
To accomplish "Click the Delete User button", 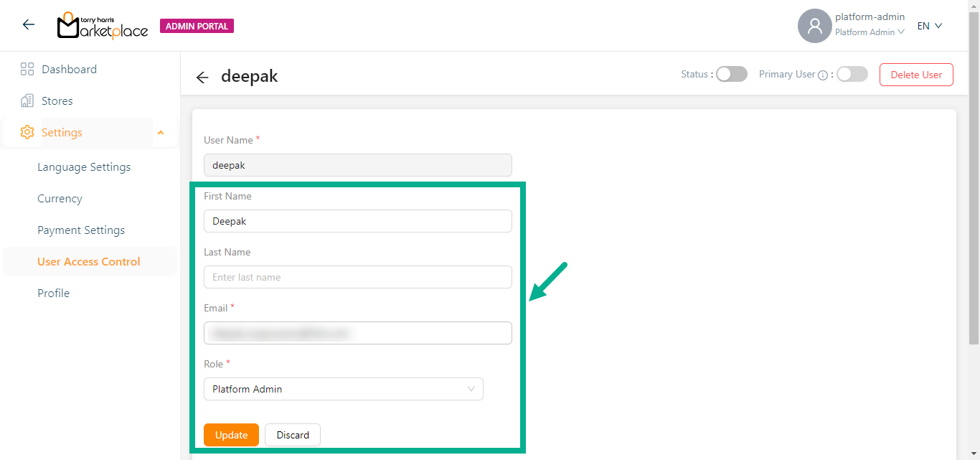I will coord(916,75).
